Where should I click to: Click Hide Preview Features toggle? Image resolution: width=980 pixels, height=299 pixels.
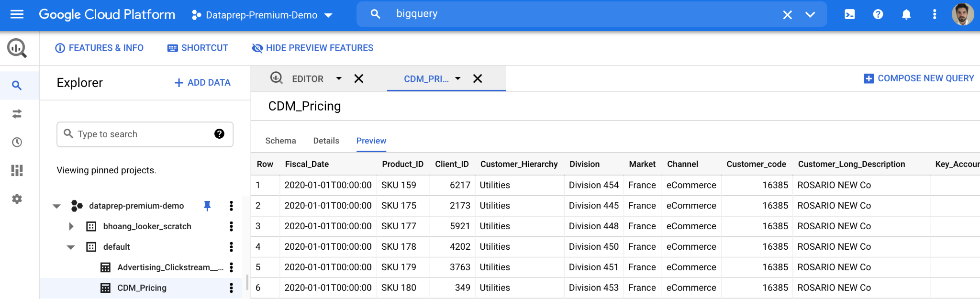pos(312,48)
